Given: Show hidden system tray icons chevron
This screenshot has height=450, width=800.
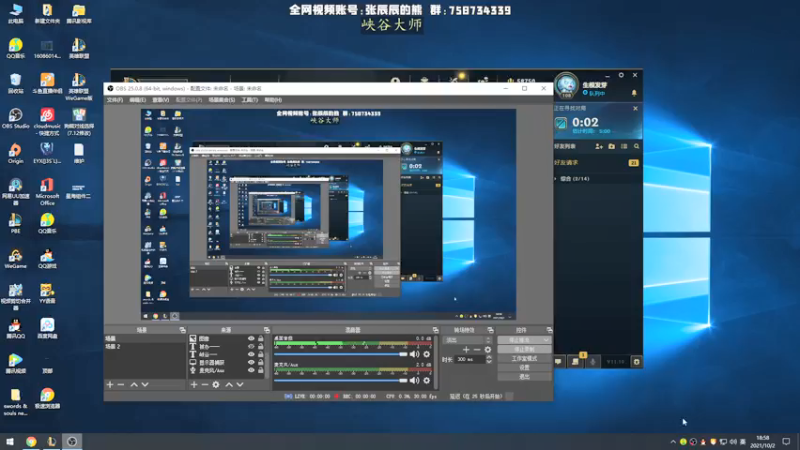Looking at the screenshot, I should click(673, 442).
